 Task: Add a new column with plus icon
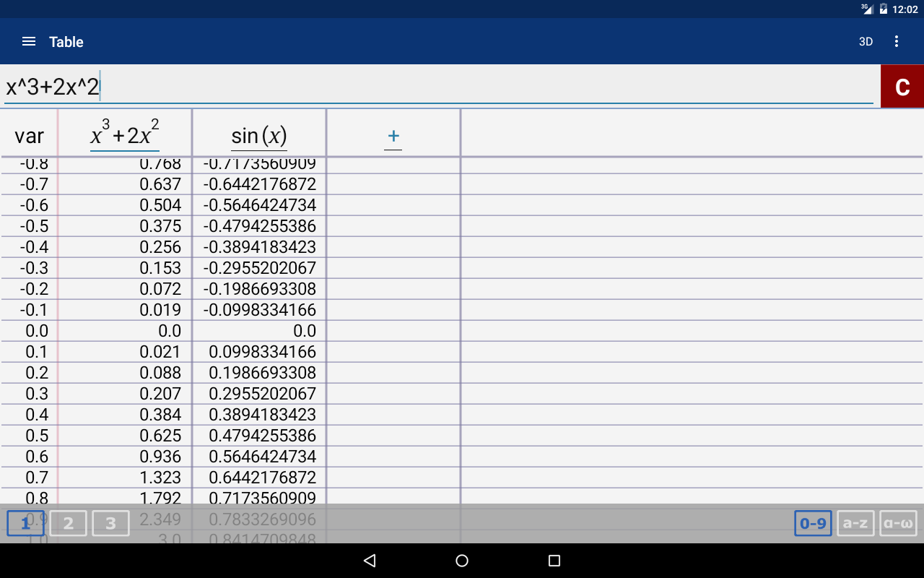[x=393, y=136]
